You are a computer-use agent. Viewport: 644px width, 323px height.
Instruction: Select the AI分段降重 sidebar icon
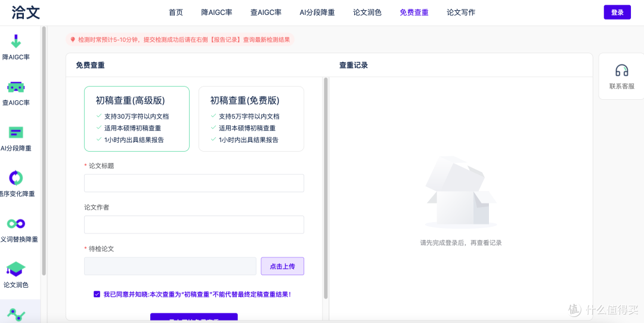point(16,133)
